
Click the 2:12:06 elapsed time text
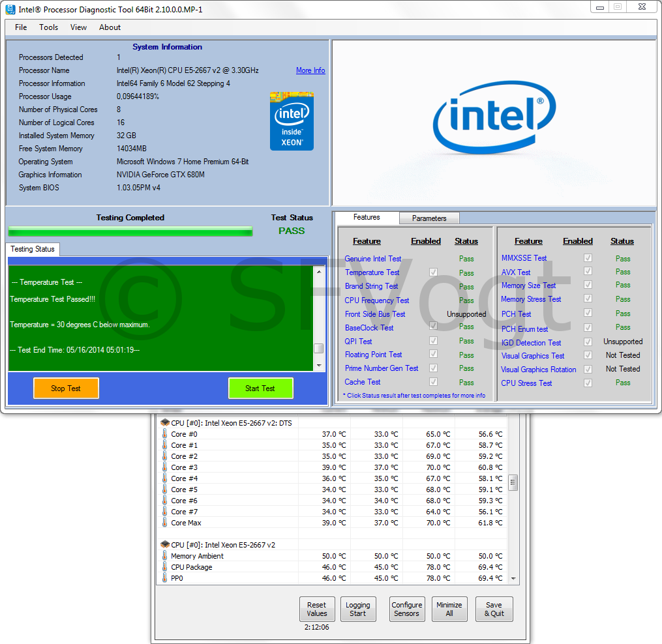[316, 627]
